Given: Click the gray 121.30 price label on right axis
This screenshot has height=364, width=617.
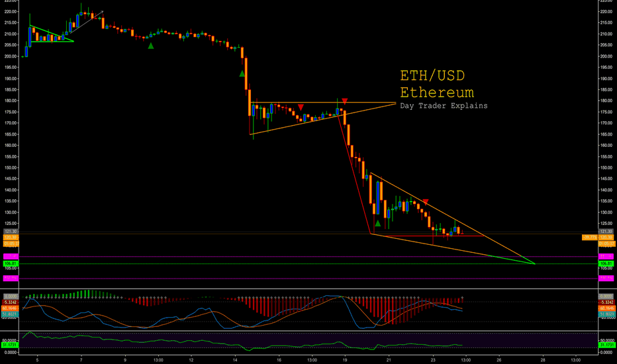Looking at the screenshot, I should click(x=606, y=232).
